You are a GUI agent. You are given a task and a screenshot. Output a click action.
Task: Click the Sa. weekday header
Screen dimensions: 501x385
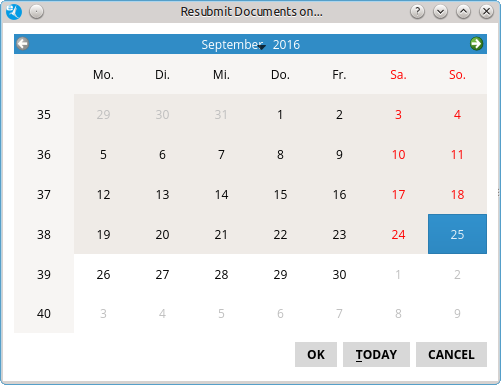[398, 75]
